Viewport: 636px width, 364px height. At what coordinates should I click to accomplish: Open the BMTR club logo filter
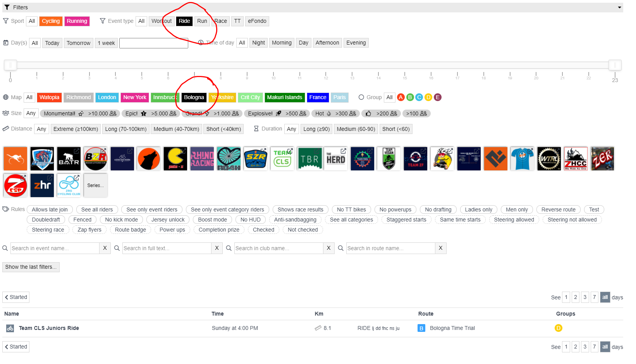[69, 159]
